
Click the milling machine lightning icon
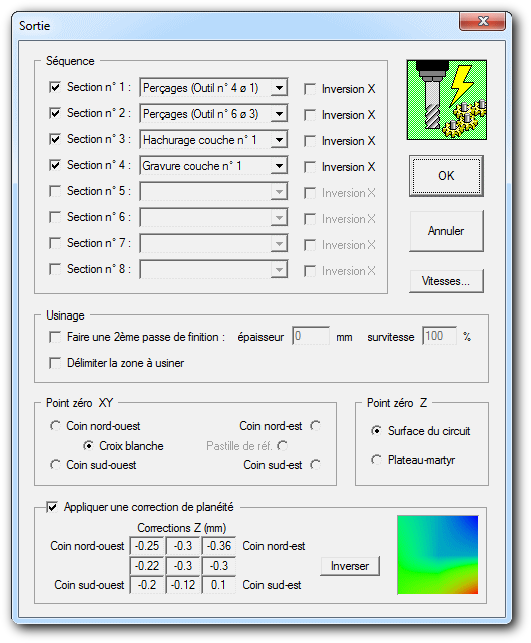(x=447, y=100)
